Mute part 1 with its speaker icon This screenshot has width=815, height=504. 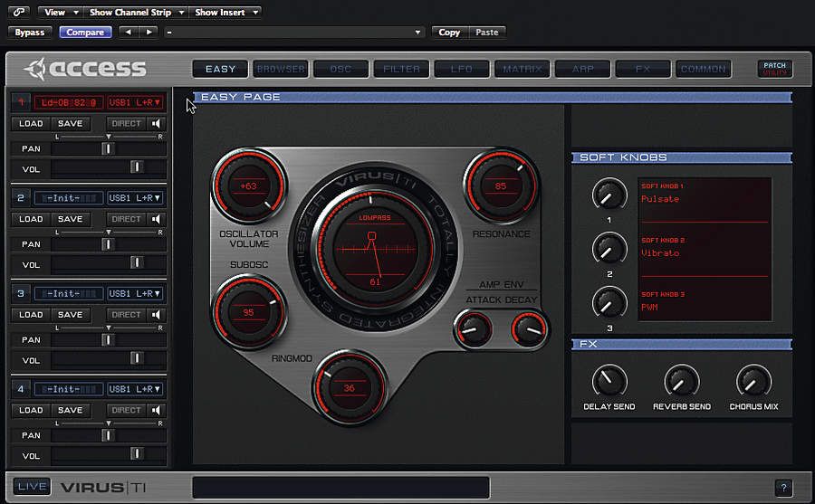[156, 124]
